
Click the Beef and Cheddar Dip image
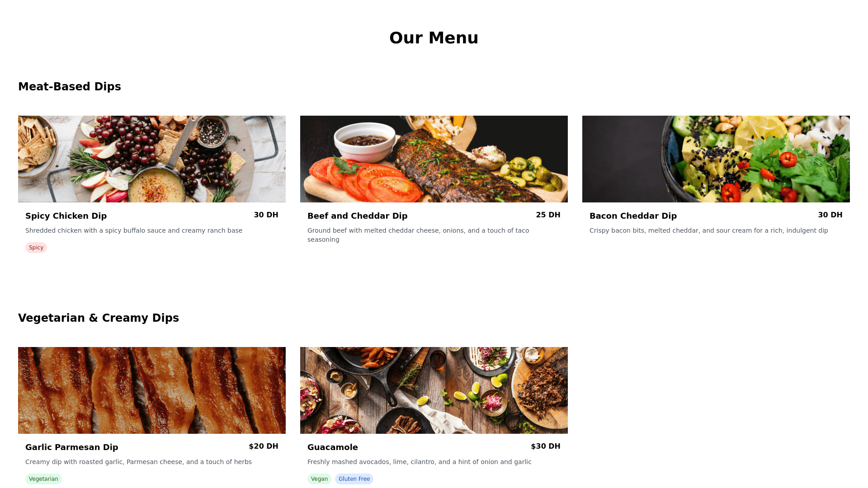coord(434,159)
